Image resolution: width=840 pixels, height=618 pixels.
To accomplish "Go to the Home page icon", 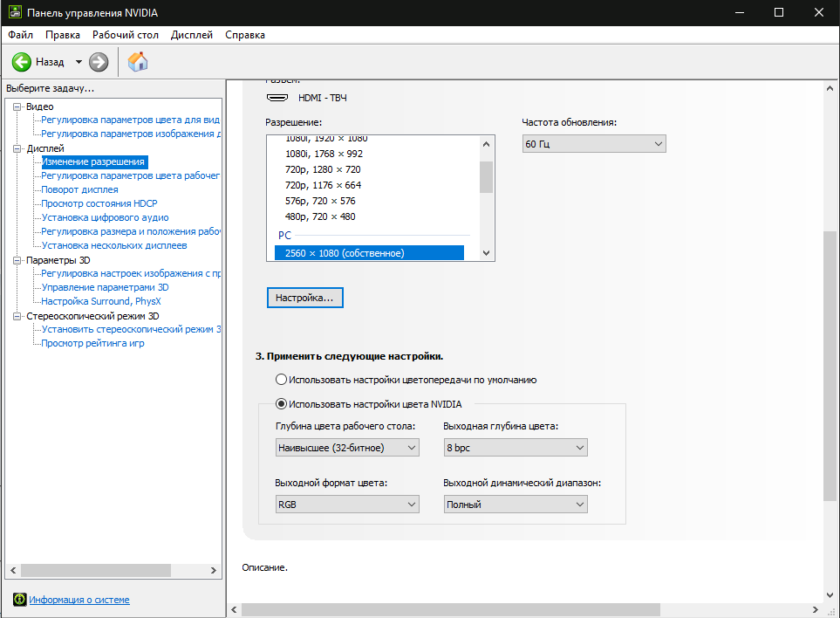I will pyautogui.click(x=138, y=62).
